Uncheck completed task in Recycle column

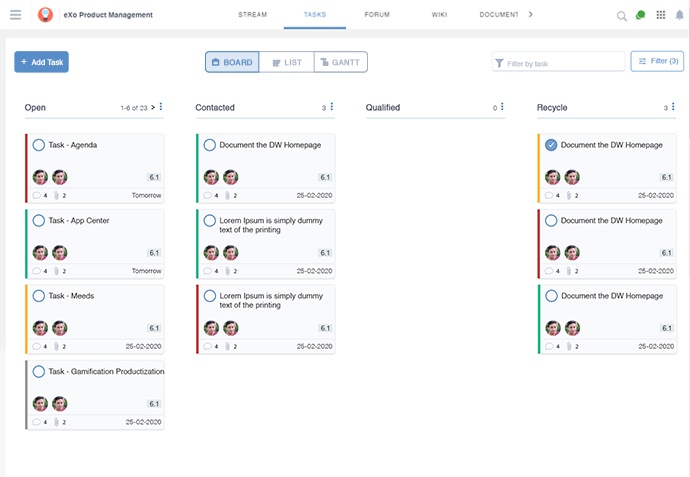(x=551, y=145)
